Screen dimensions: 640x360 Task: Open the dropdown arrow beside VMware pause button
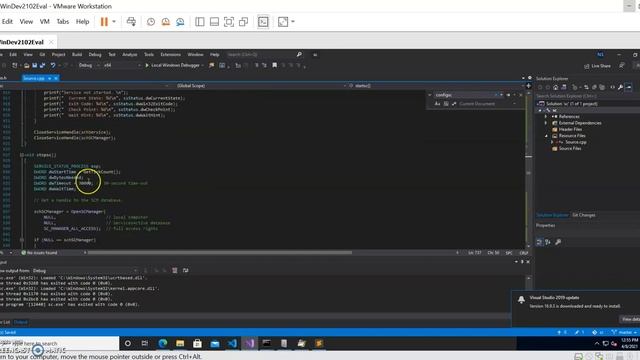pyautogui.click(x=114, y=22)
